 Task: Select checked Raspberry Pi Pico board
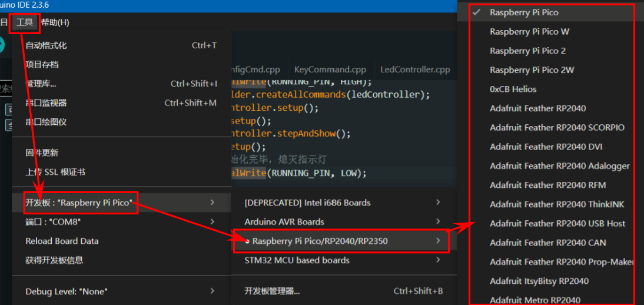click(x=550, y=12)
